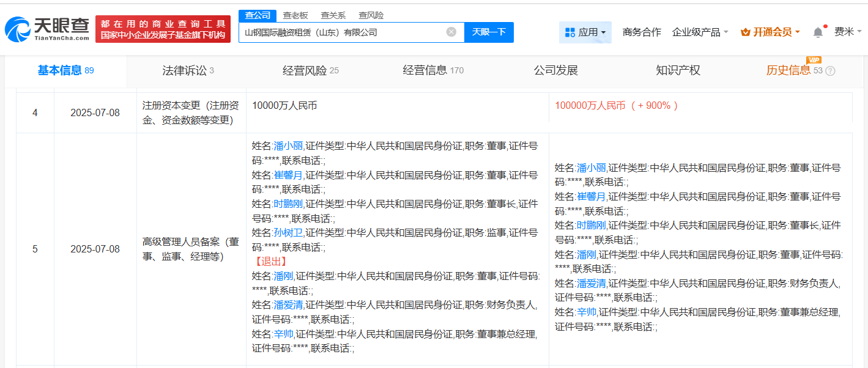
Task: Click the crown icon beside 开通会员
Action: [745, 32]
